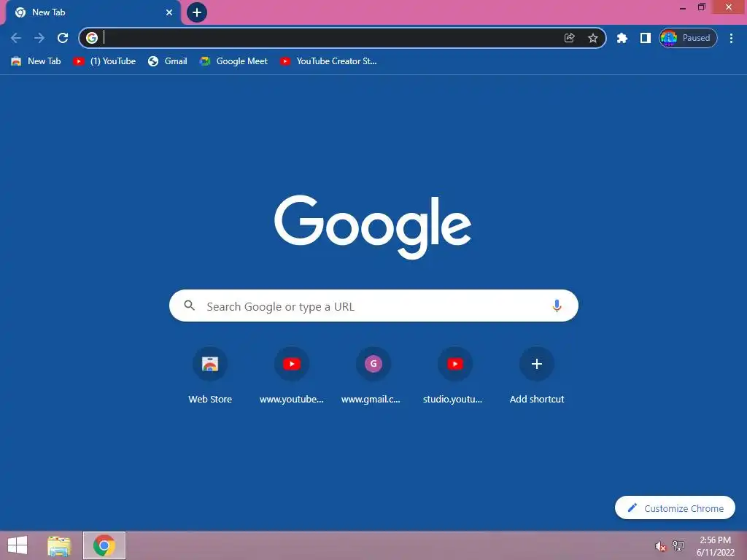Open the New Tab bookmark
The height and width of the screenshot is (560, 747).
36,61
